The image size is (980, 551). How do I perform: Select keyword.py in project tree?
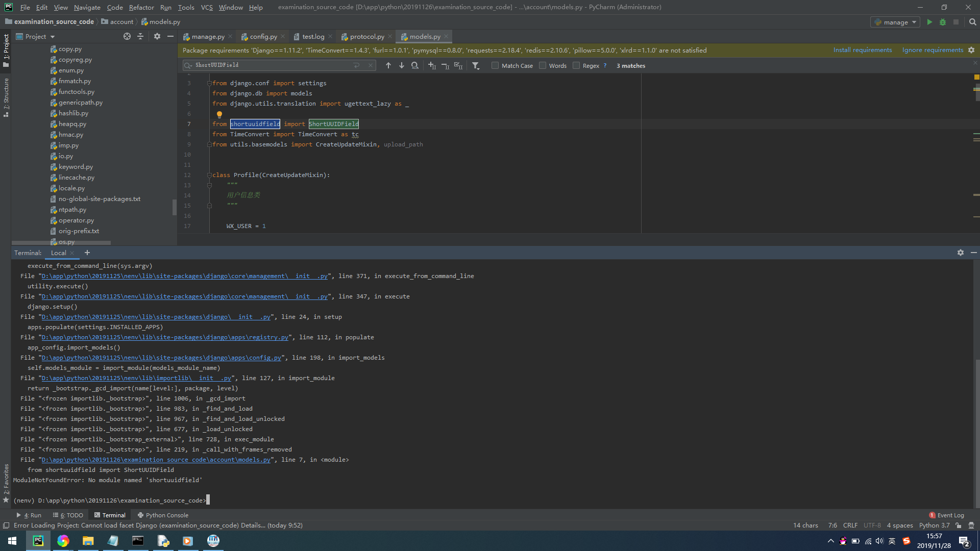tap(76, 167)
